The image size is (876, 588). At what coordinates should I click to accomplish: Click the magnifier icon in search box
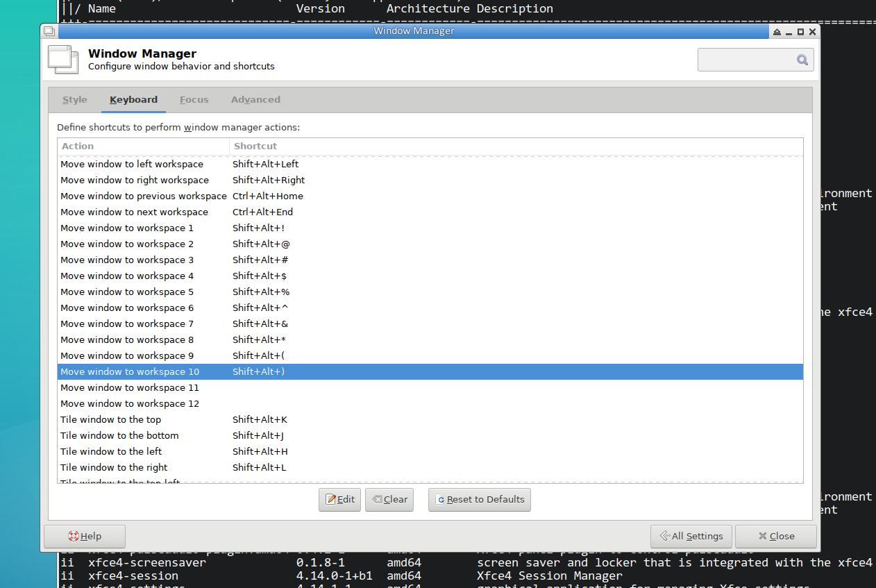coord(802,60)
